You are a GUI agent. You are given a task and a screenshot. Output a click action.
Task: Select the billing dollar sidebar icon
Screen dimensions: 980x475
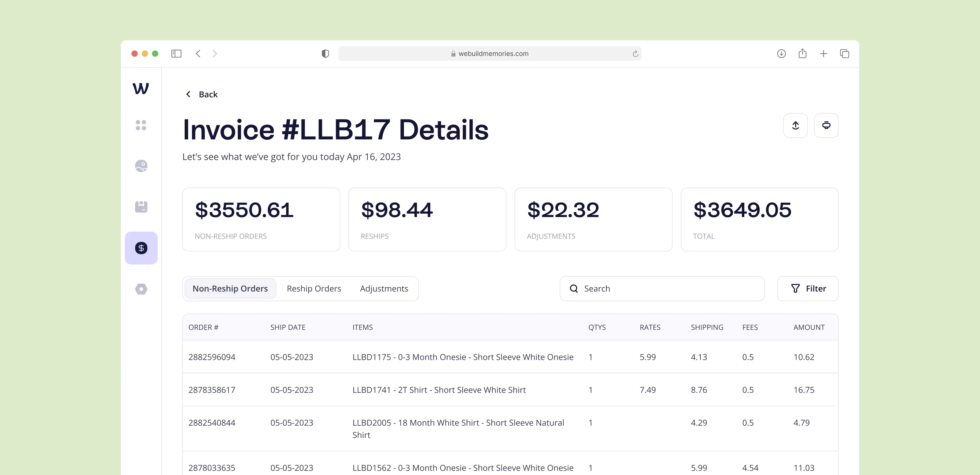point(141,248)
